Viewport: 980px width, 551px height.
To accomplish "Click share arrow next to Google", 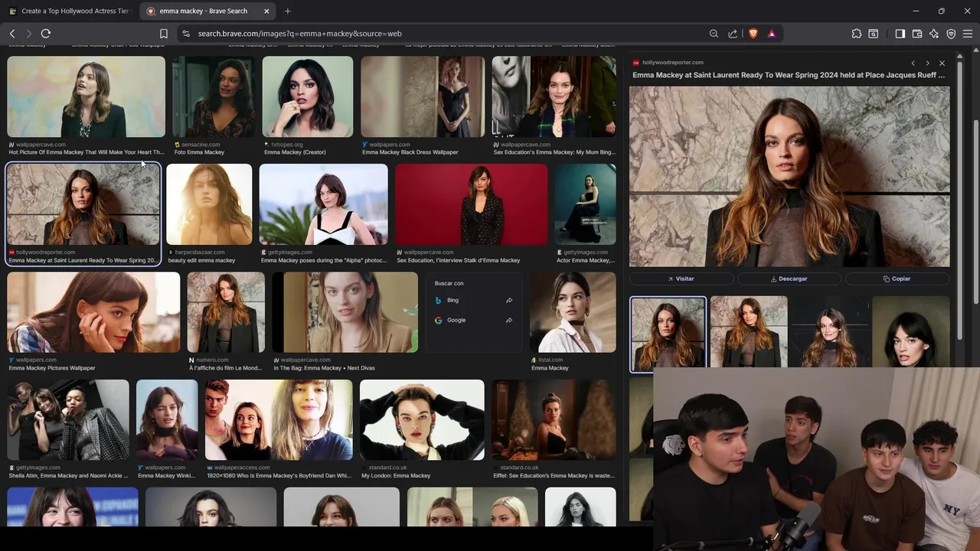I will [x=509, y=320].
